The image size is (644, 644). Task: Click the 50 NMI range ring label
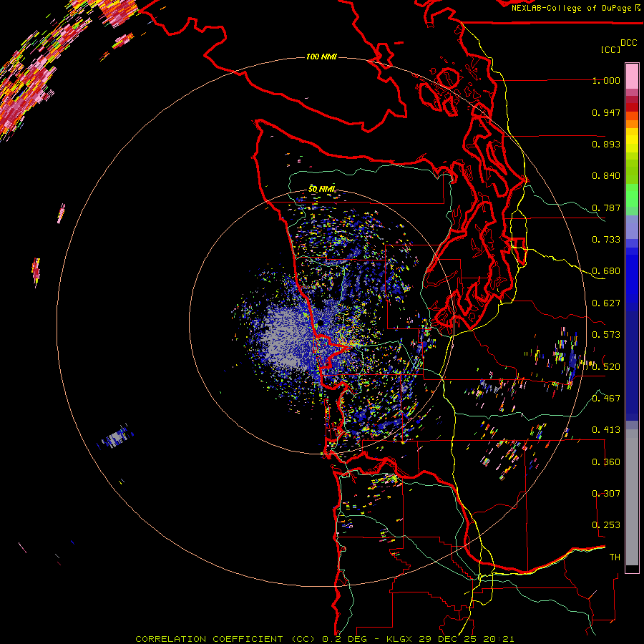click(x=321, y=189)
